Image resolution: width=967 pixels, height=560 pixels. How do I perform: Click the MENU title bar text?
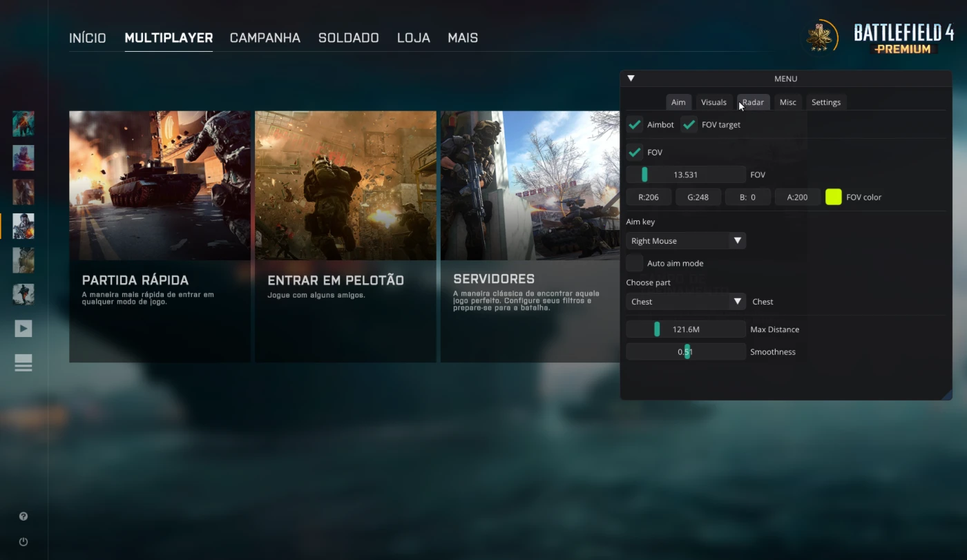pos(786,79)
